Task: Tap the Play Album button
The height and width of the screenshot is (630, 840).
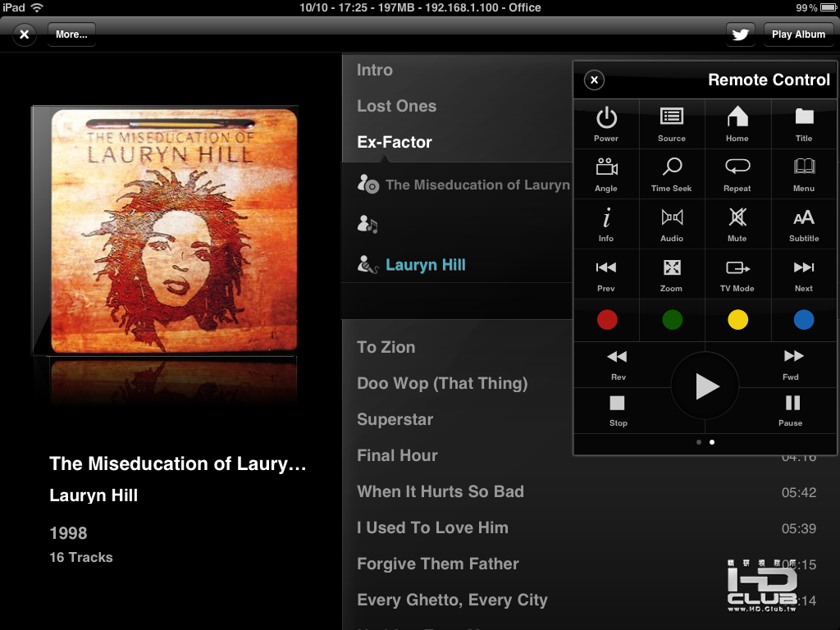Action: 798,34
